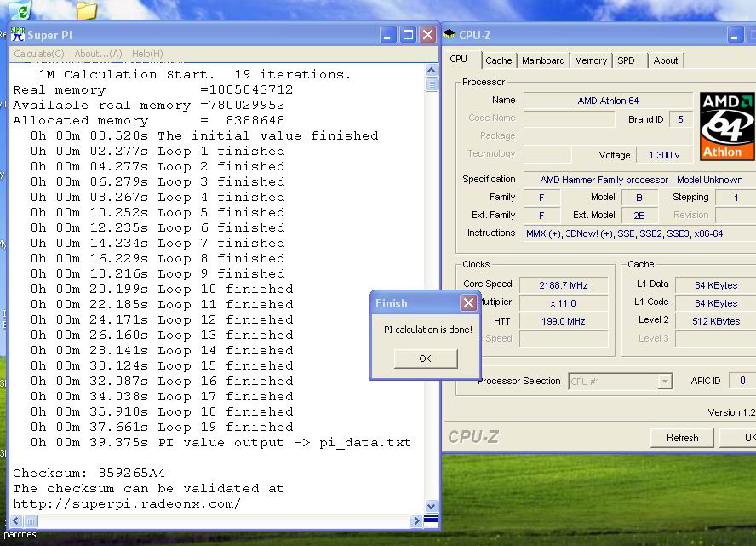This screenshot has height=546, width=756.
Task: Open the desktop folder icon
Action: (87, 10)
